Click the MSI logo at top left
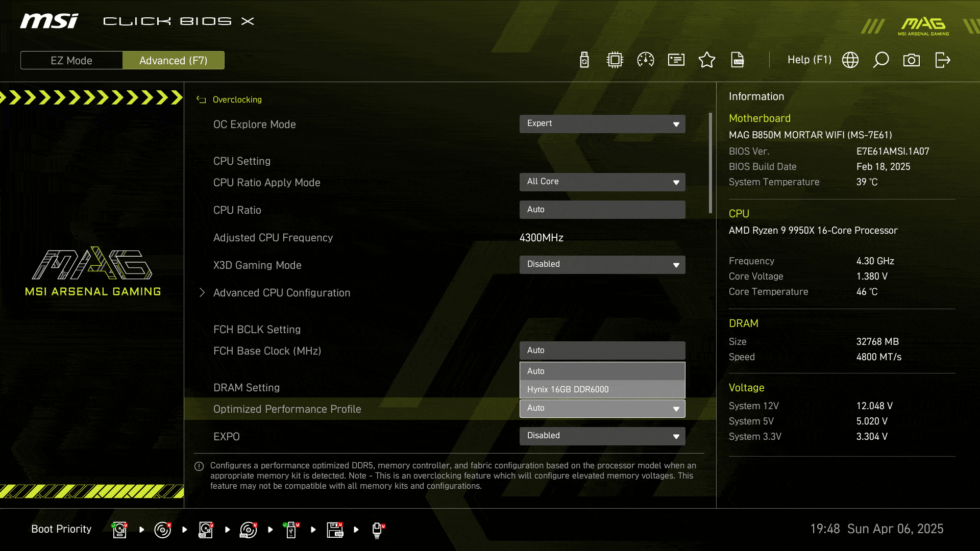The width and height of the screenshot is (980, 551). [x=50, y=21]
